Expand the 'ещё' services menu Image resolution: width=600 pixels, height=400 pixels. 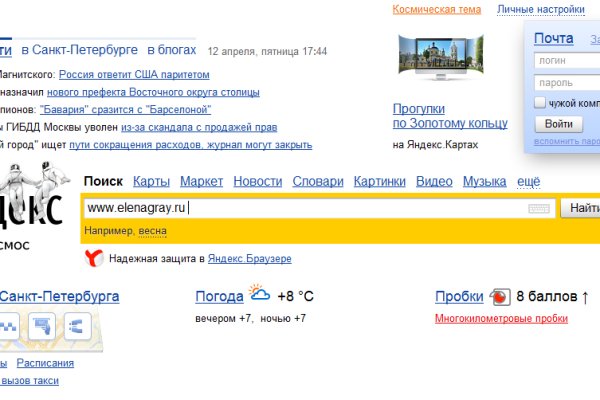pos(527,181)
